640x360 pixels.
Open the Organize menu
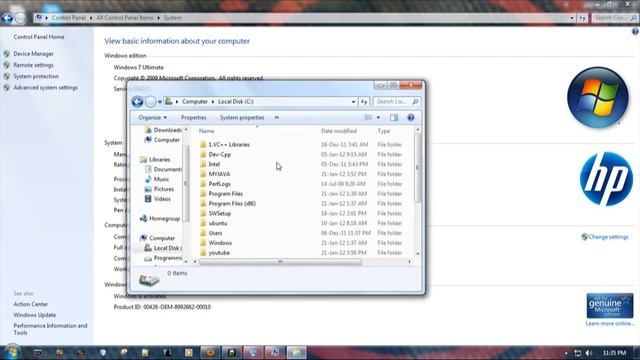(153, 118)
